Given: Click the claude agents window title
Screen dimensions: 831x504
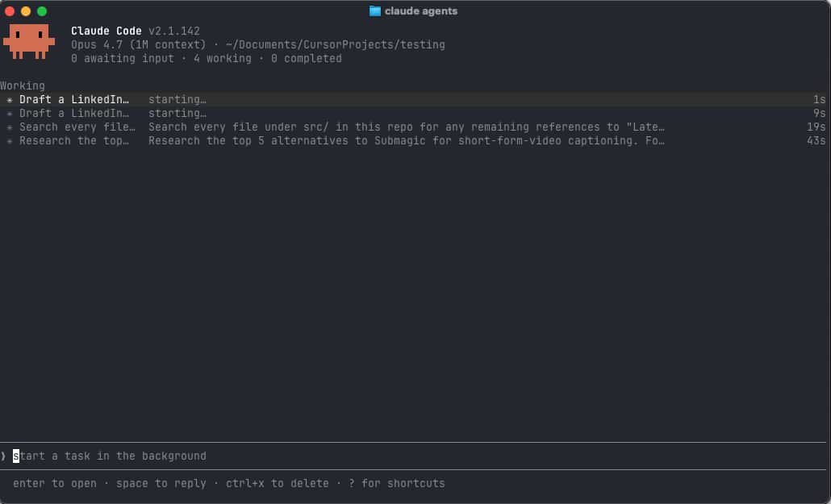Looking at the screenshot, I should pyautogui.click(x=421, y=11).
